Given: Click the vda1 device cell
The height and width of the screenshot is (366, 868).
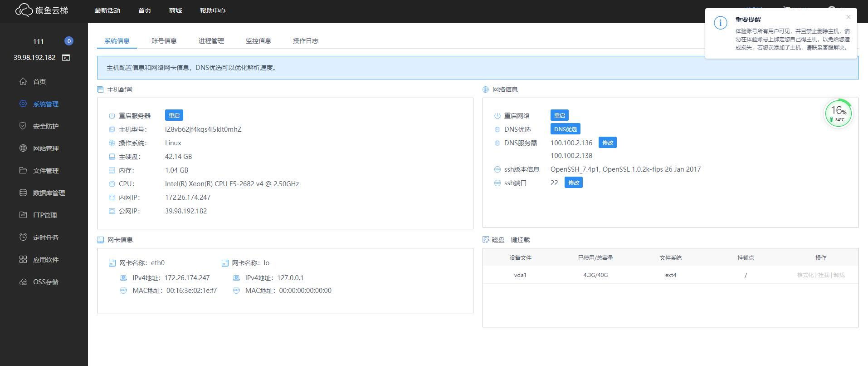Looking at the screenshot, I should [x=520, y=275].
